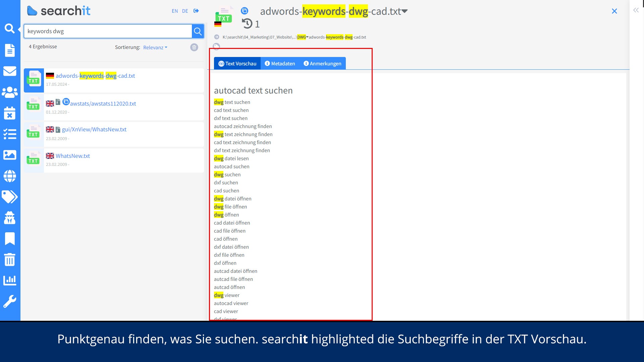The width and height of the screenshot is (644, 362).
Task: Click the preview line 'dwg file öffnen'
Action: (x=230, y=207)
